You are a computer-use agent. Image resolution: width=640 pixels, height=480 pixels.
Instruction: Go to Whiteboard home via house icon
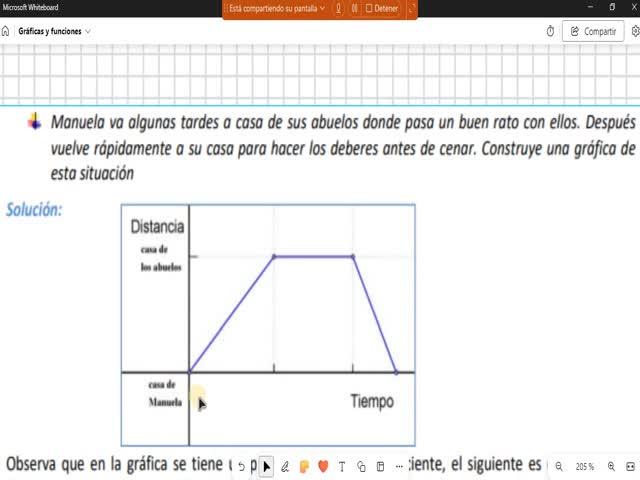click(5, 31)
